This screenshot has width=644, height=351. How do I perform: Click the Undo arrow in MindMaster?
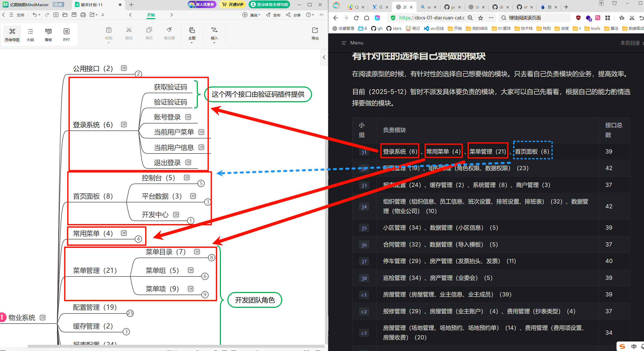tap(35, 15)
